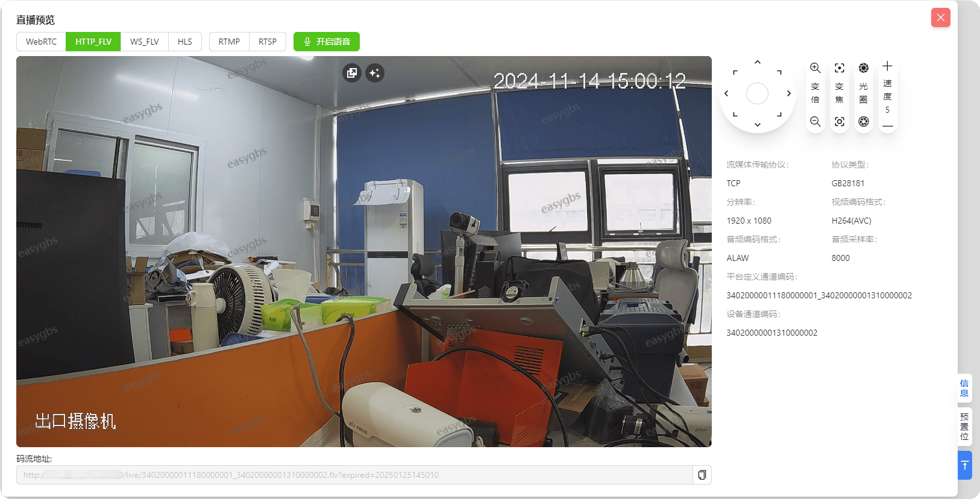Pan camera left with PTZ arrow
Screen dimensions: 980x499
click(726, 93)
